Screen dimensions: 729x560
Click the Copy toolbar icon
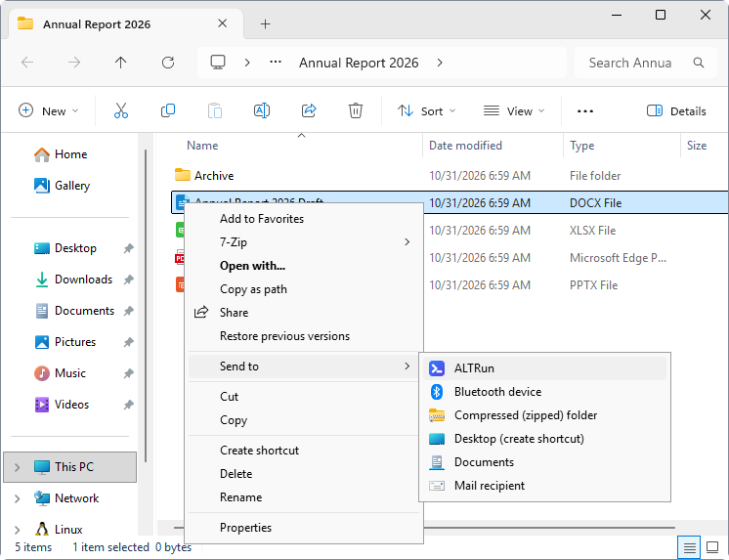[168, 110]
